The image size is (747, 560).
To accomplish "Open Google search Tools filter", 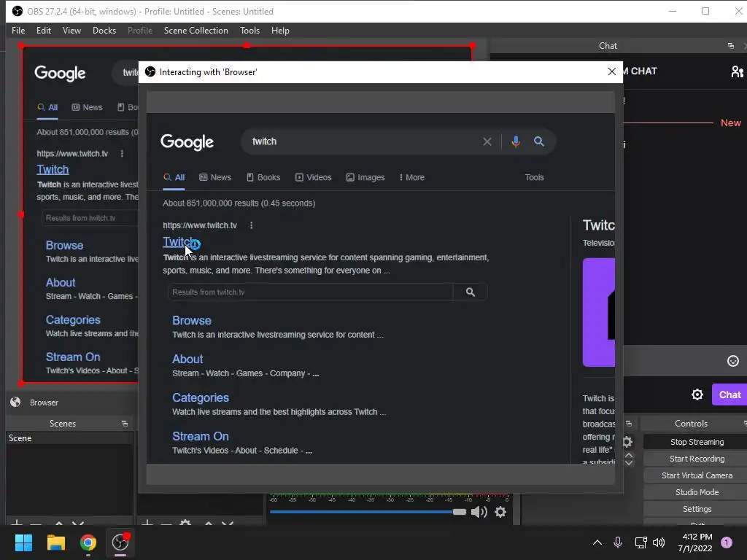I will point(534,177).
